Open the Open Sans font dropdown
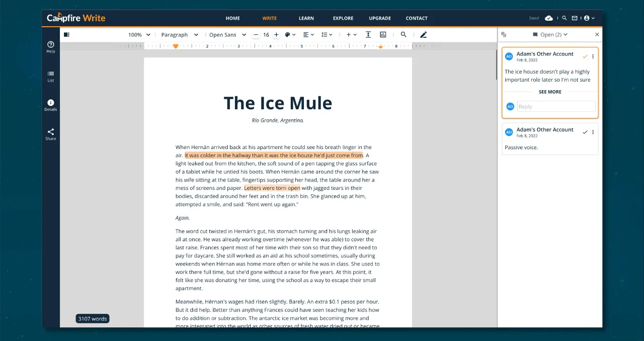Screen dimensions: 644x341 click(x=227, y=34)
